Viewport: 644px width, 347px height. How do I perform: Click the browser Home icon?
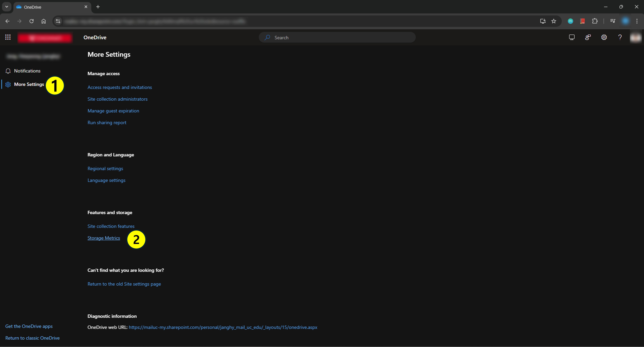pos(43,21)
